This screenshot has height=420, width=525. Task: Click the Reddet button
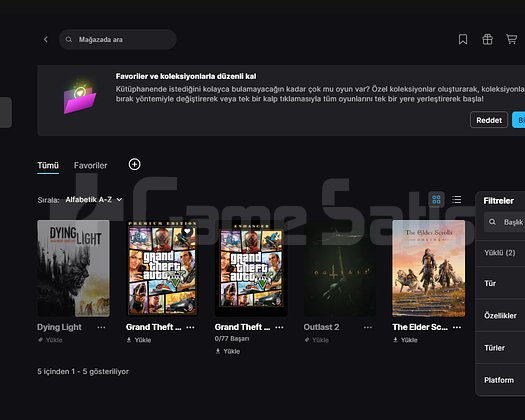(489, 120)
